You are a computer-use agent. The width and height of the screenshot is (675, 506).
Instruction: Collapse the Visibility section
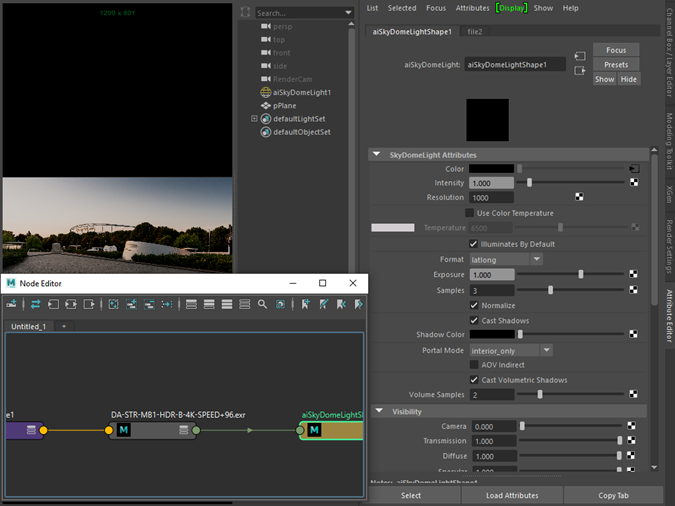(x=379, y=411)
